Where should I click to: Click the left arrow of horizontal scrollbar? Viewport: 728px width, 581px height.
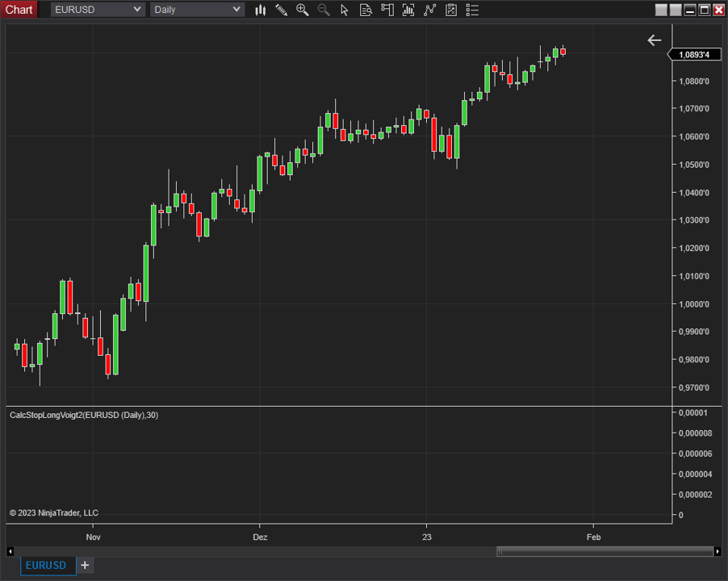[10, 551]
